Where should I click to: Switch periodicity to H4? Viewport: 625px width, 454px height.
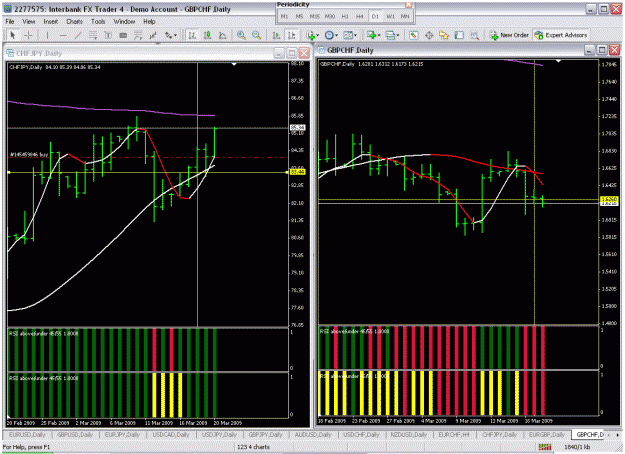pos(360,16)
